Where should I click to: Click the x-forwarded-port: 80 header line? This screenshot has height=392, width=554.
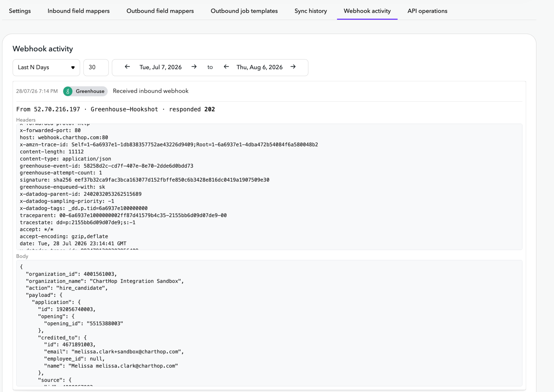[x=50, y=130]
